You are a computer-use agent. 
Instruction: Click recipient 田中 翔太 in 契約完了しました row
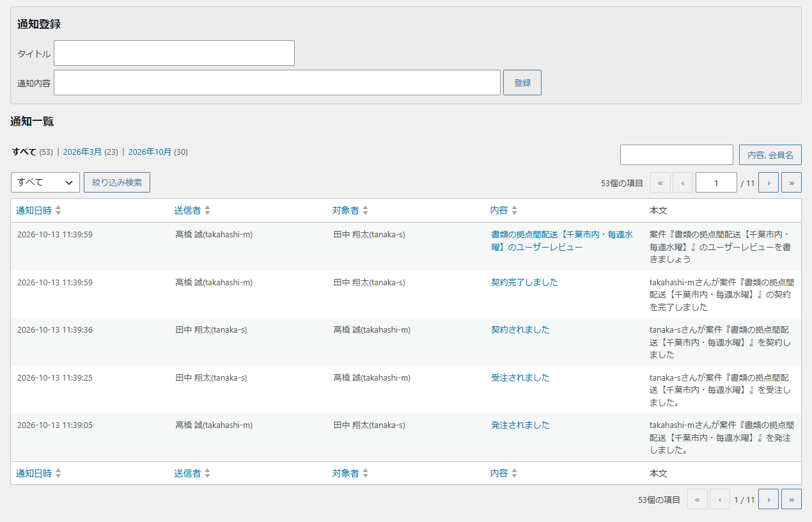pos(369,282)
